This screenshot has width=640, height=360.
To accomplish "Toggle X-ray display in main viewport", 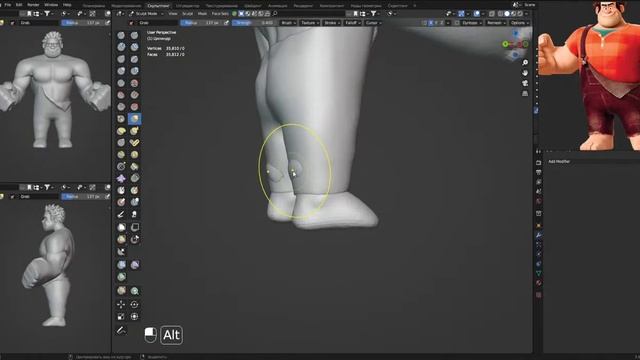I will pyautogui.click(x=491, y=14).
